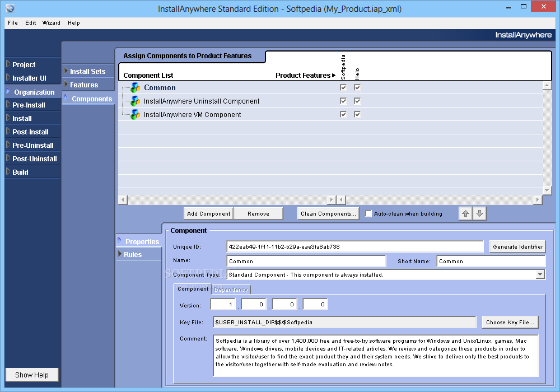Expand the Pre-Uninstall section

[x=32, y=145]
